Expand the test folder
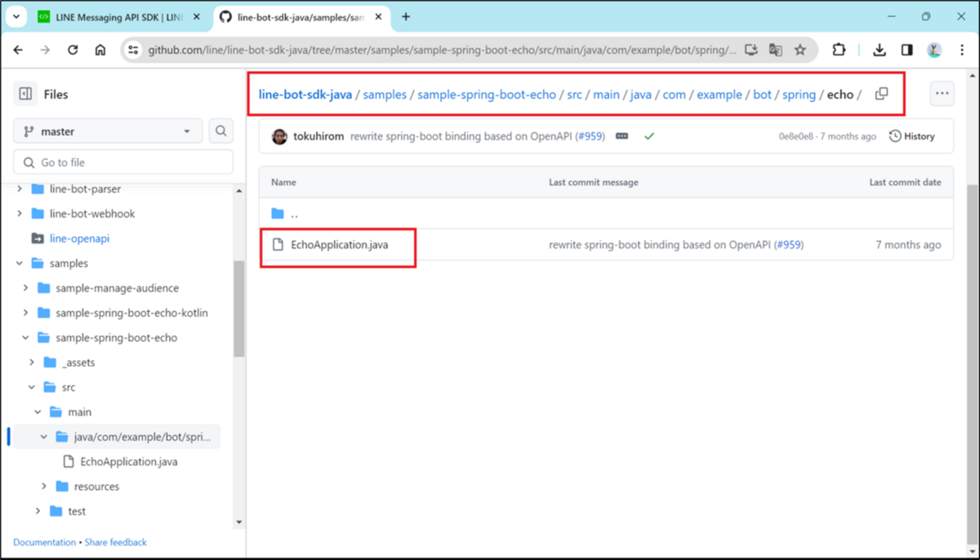 coord(38,511)
